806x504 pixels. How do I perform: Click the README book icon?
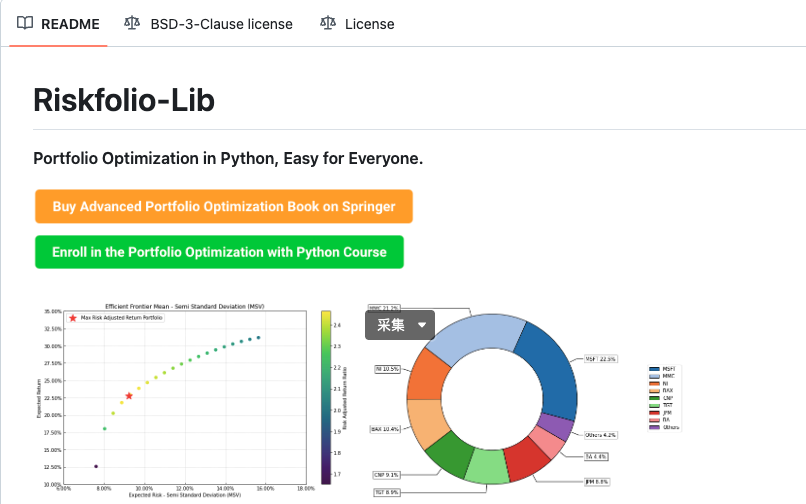coord(25,23)
